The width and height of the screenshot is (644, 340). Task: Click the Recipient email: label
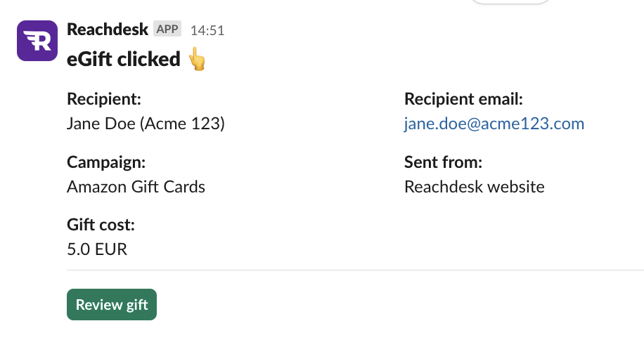[x=463, y=99]
